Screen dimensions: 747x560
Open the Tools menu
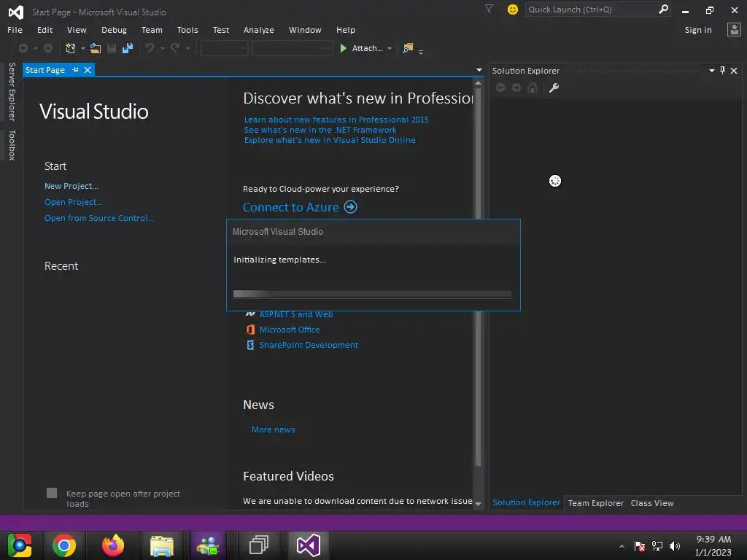pos(187,29)
